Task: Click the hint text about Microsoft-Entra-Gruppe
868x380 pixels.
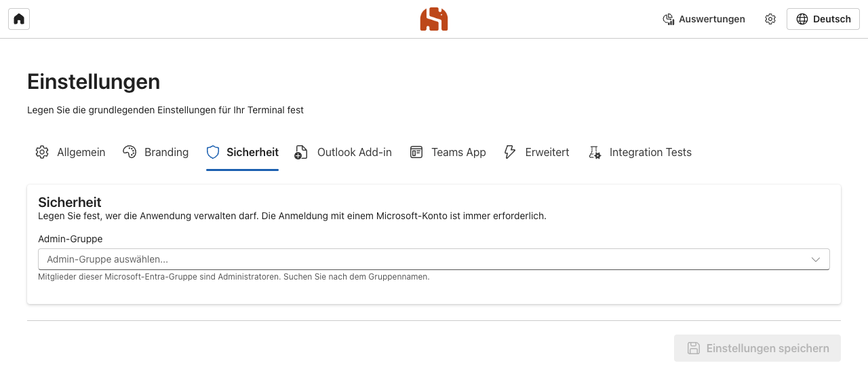Action: point(234,277)
